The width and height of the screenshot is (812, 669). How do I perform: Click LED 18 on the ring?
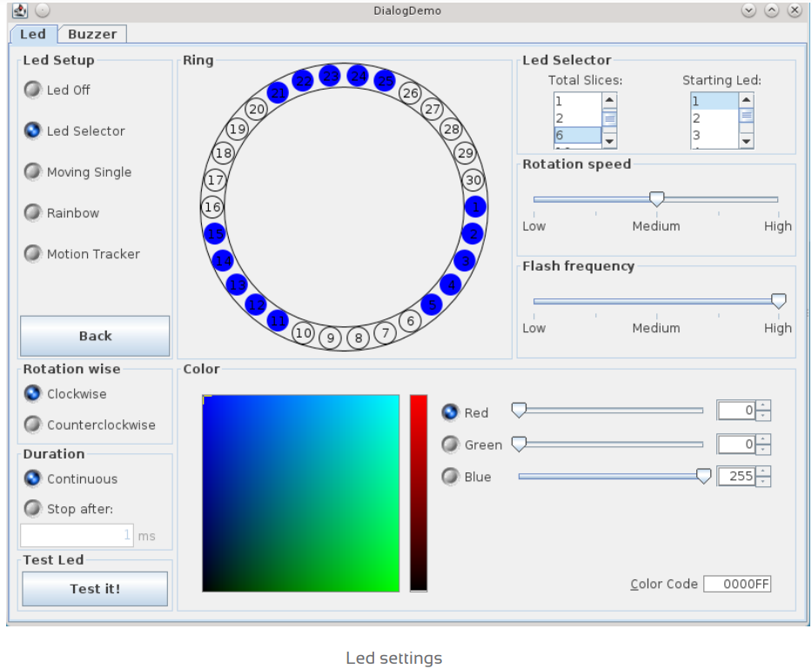[x=223, y=153]
